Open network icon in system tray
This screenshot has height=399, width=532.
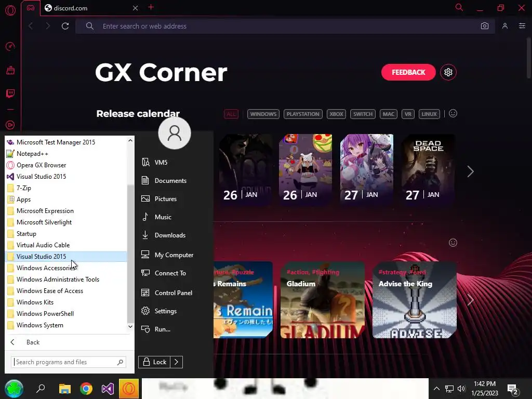pos(449,389)
